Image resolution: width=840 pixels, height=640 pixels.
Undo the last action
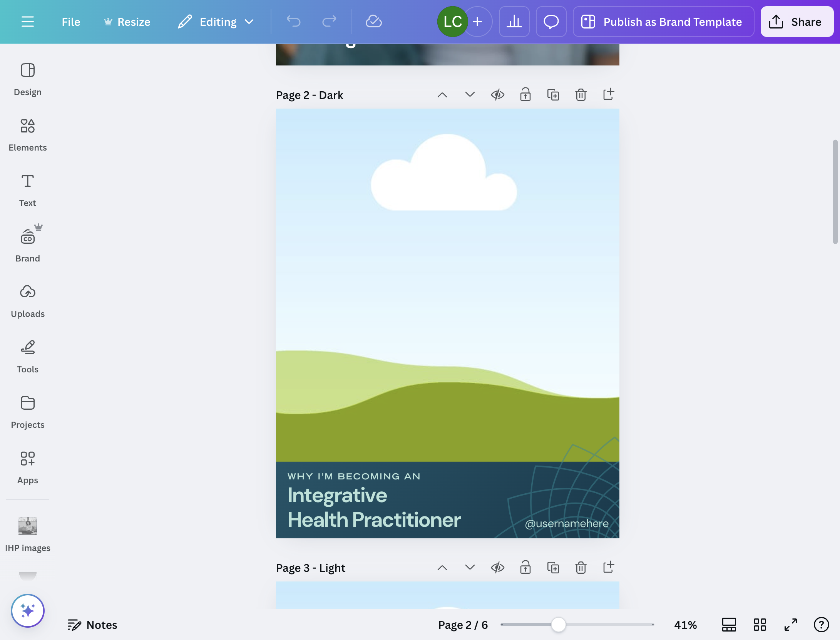coord(294,22)
